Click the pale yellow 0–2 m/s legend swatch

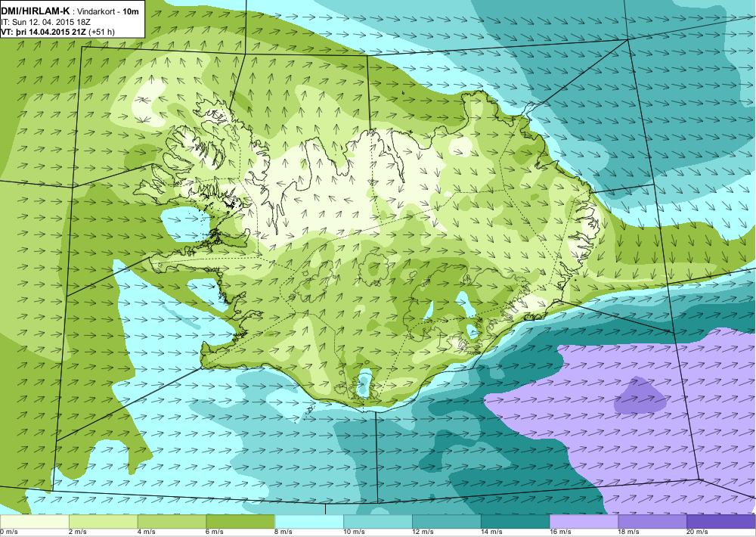pos(35,521)
